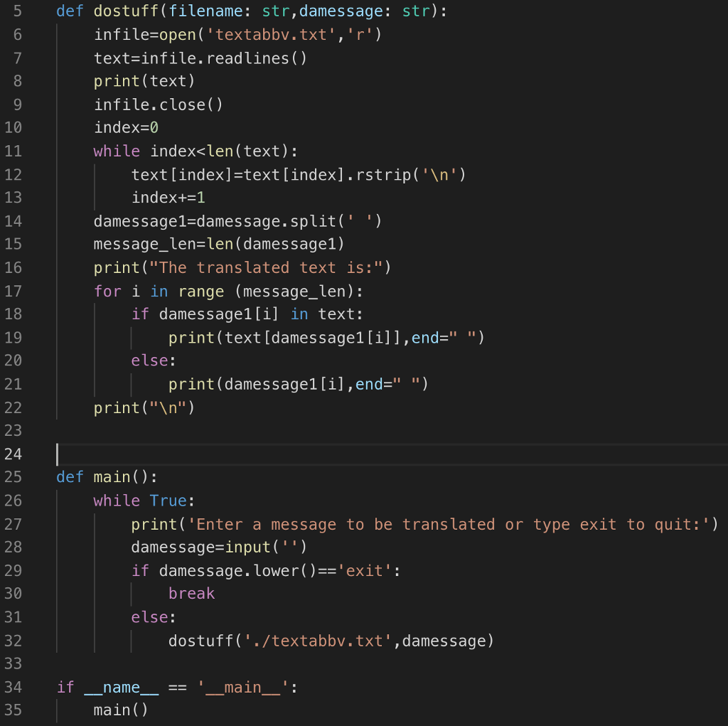The height and width of the screenshot is (726, 728).
Task: Click the 'range' keyword on line 17
Action: 200,292
